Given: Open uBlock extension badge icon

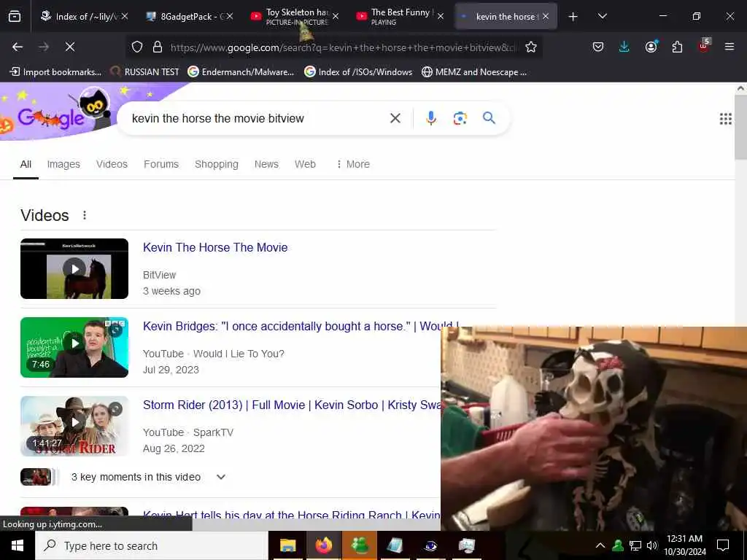Looking at the screenshot, I should click(x=704, y=46).
